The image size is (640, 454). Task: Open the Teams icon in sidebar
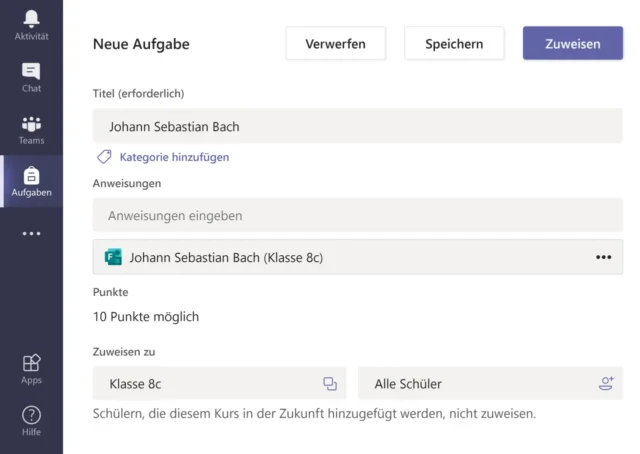click(31, 124)
